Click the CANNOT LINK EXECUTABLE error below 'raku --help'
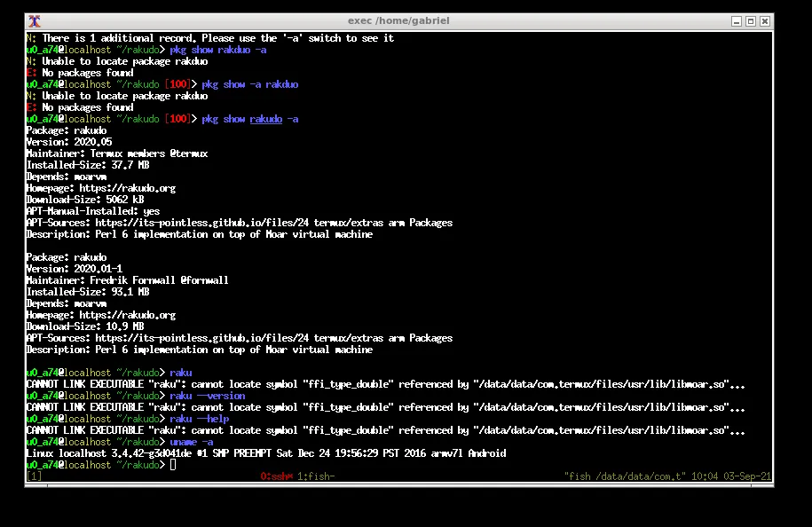 click(x=385, y=430)
